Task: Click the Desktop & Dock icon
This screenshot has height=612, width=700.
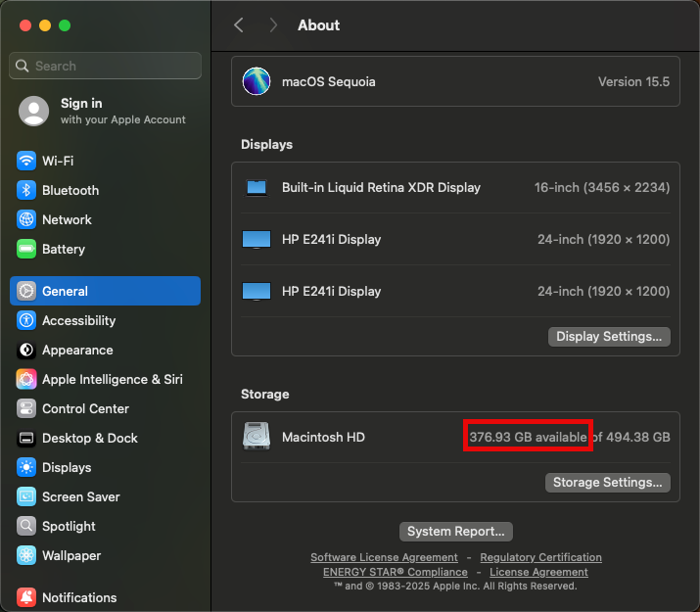Action: (26, 439)
